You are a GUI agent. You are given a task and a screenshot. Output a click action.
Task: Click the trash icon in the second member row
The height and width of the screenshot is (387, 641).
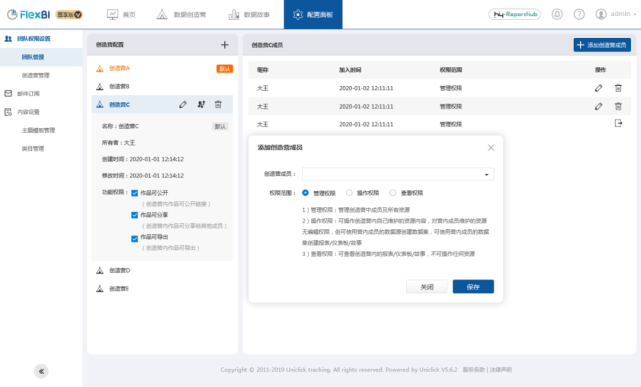point(618,106)
